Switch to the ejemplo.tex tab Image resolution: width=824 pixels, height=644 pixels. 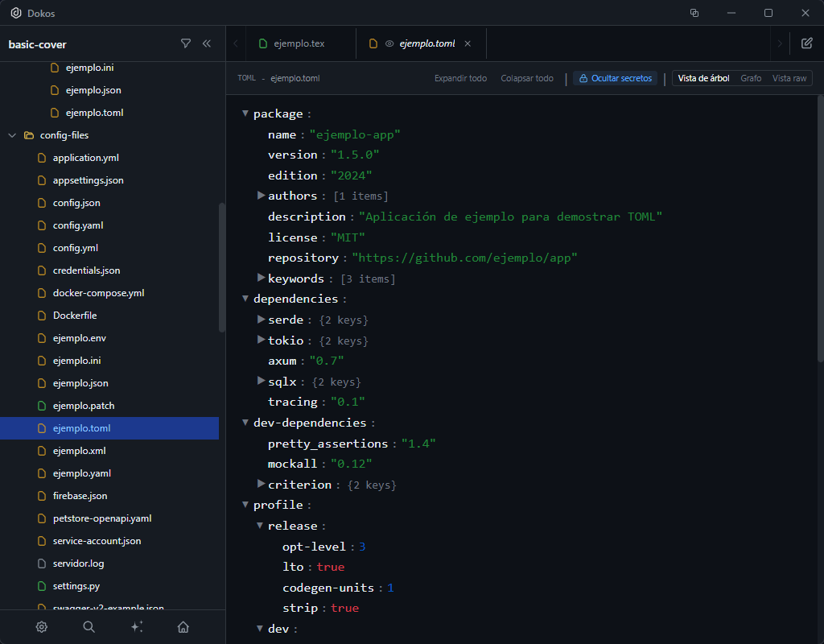click(298, 43)
